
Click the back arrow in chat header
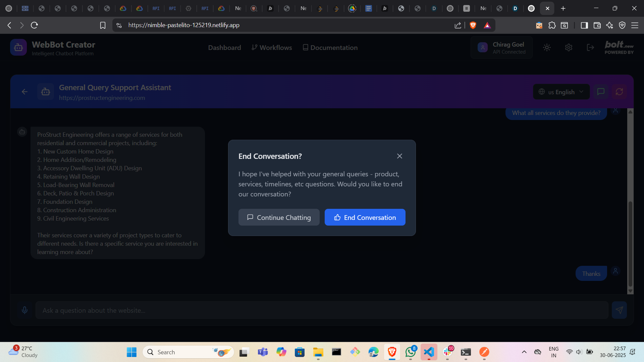click(x=24, y=92)
